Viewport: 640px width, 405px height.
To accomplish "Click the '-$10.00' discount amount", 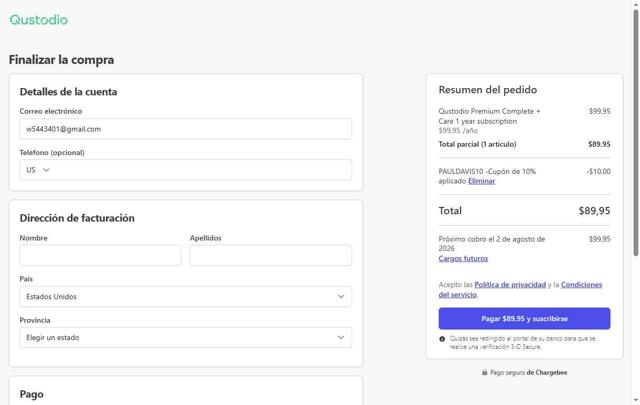I will coord(598,171).
